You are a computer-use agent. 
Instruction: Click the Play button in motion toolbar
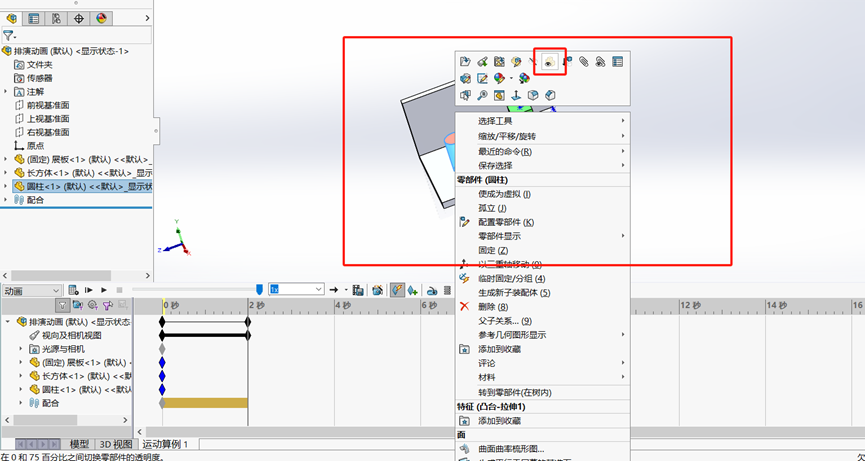[104, 290]
